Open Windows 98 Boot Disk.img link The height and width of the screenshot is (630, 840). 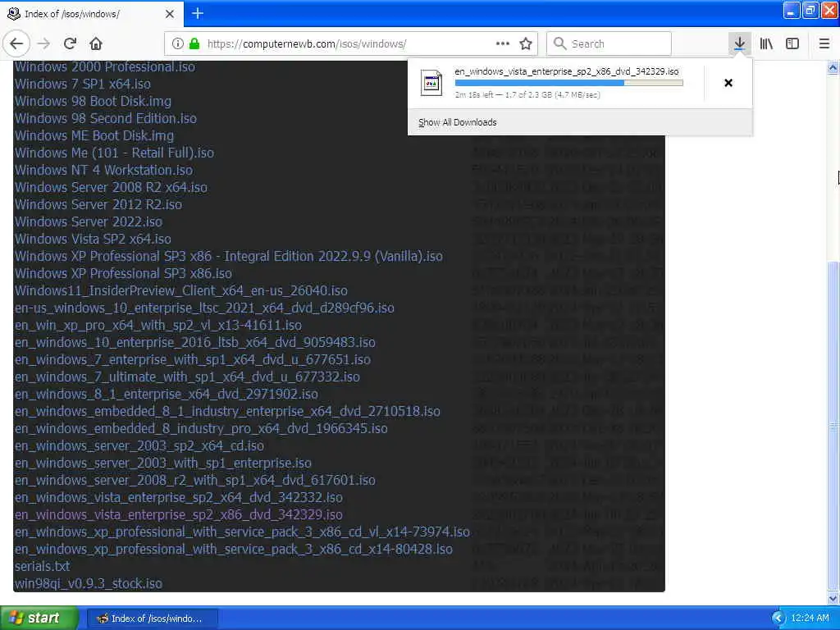point(93,101)
